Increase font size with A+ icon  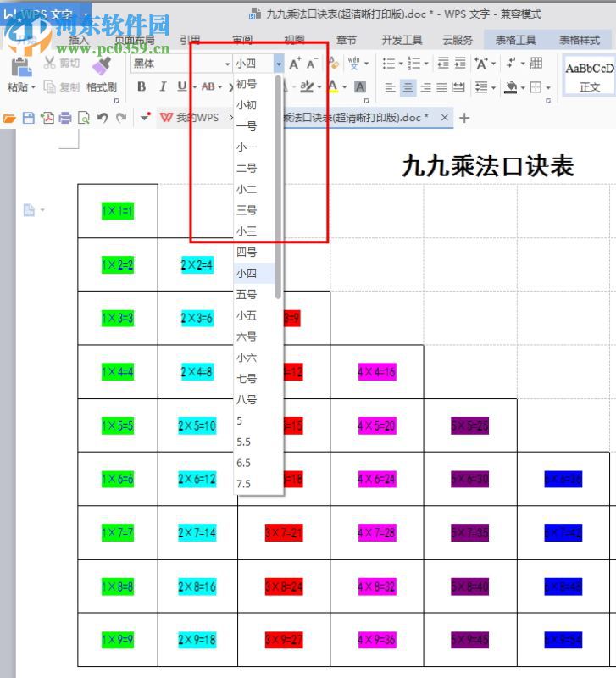point(295,64)
